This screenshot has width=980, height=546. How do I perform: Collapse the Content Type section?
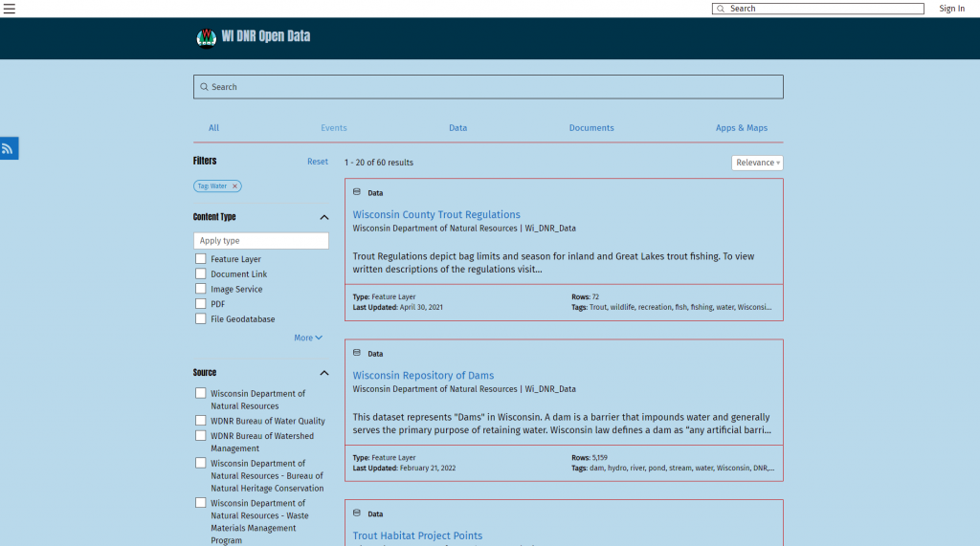point(323,217)
